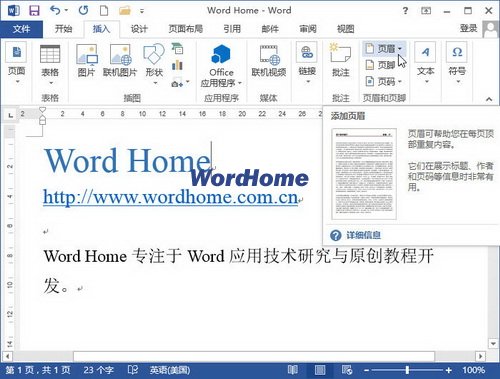The height and width of the screenshot is (379, 500).
Task: Open the Shapes (形状) gallery
Action: click(x=154, y=63)
